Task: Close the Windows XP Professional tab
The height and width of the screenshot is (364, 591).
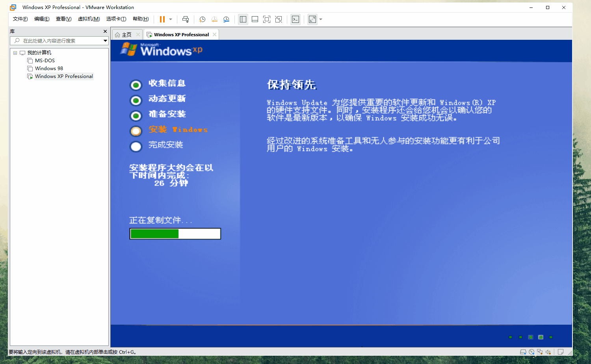Action: [x=214, y=35]
